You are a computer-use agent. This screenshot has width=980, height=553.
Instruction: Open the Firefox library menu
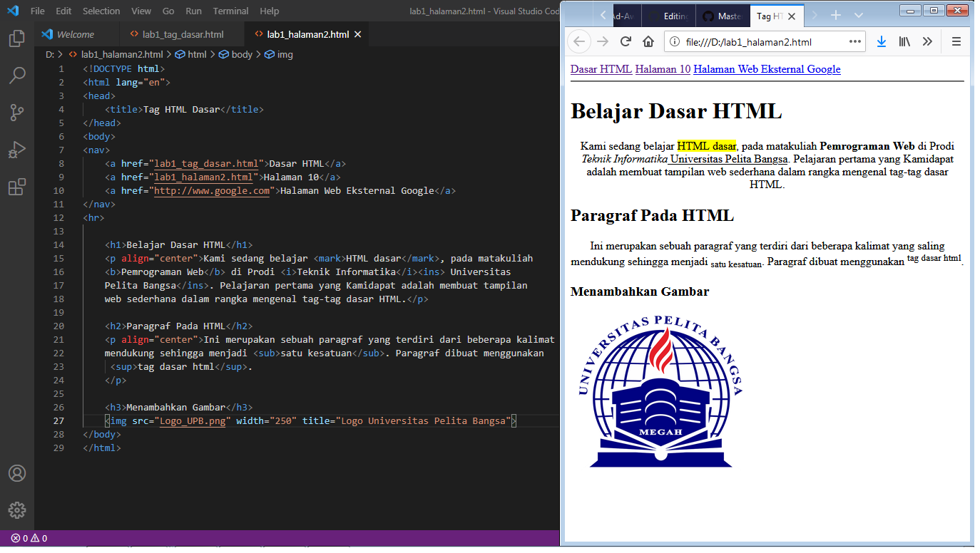point(904,41)
